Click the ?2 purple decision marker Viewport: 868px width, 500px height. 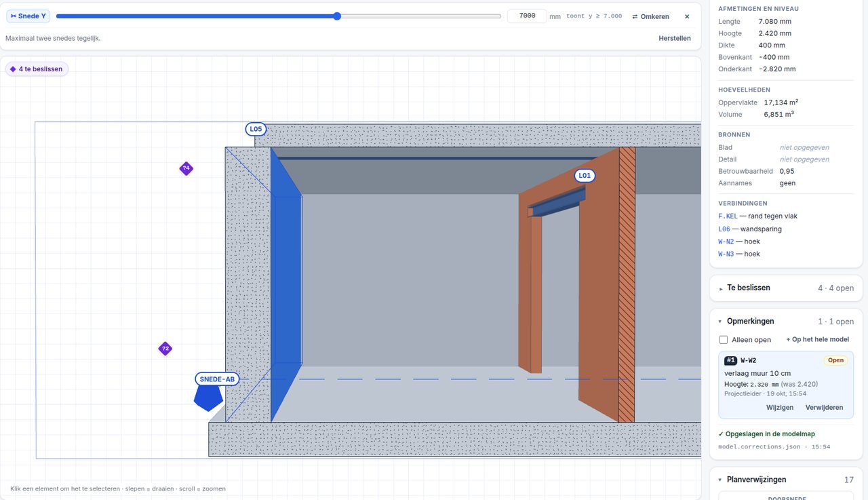click(165, 349)
